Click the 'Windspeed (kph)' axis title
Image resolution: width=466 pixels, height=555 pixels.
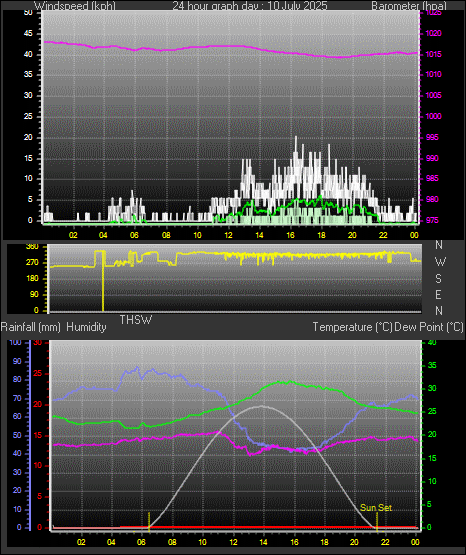(x=75, y=6)
